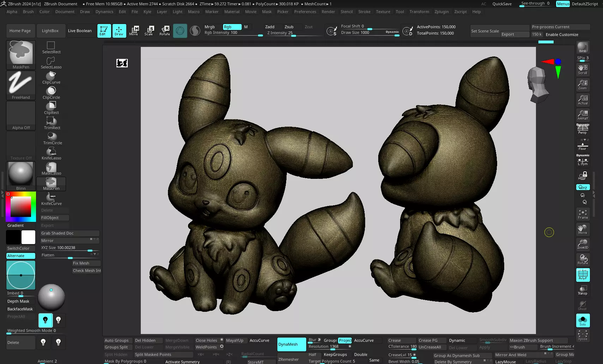Image resolution: width=603 pixels, height=364 pixels.
Task: Click the Grab Shaded Doc button
Action: [70, 233]
